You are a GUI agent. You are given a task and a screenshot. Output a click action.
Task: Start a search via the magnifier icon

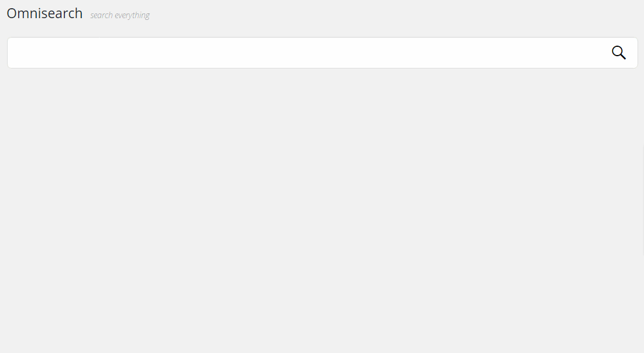click(x=619, y=53)
